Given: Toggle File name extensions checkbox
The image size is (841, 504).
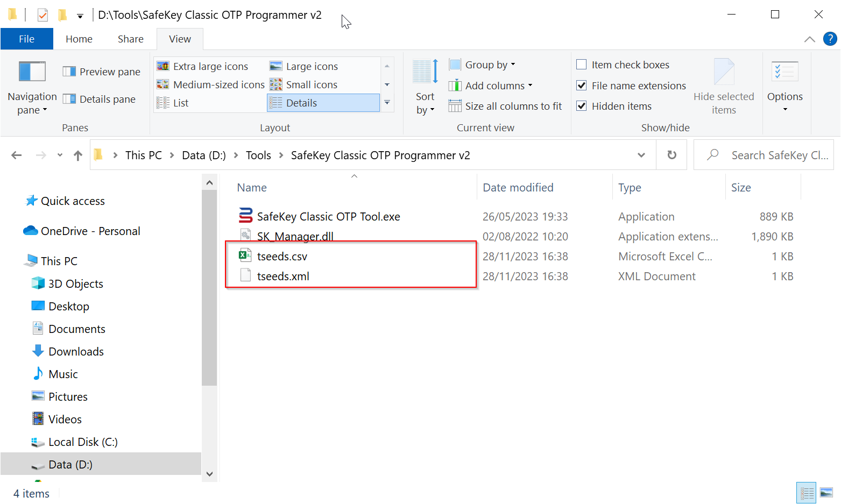Looking at the screenshot, I should (582, 86).
